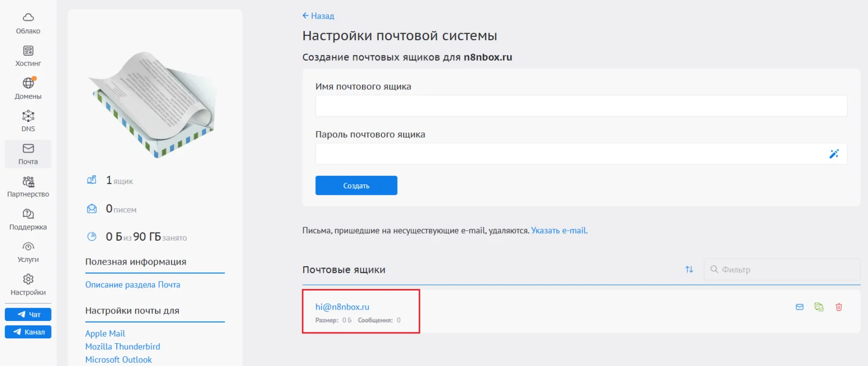Viewport: 868px width, 366px height.
Task: Click the Настройки почты для heading
Action: coord(132,311)
